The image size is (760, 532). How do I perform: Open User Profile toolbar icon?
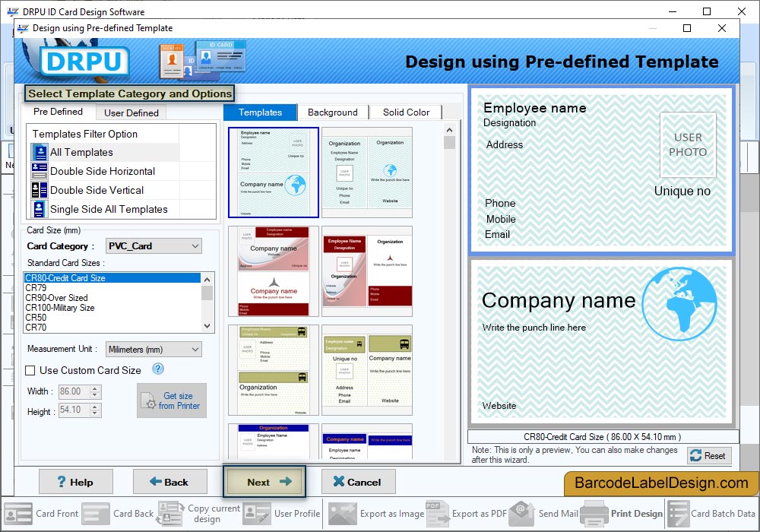256,514
